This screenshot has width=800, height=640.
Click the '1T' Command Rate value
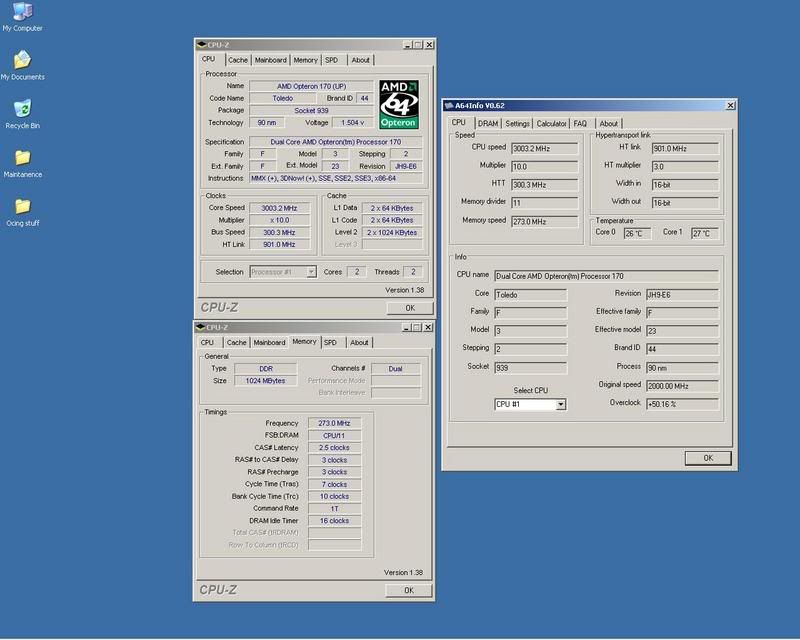point(334,509)
